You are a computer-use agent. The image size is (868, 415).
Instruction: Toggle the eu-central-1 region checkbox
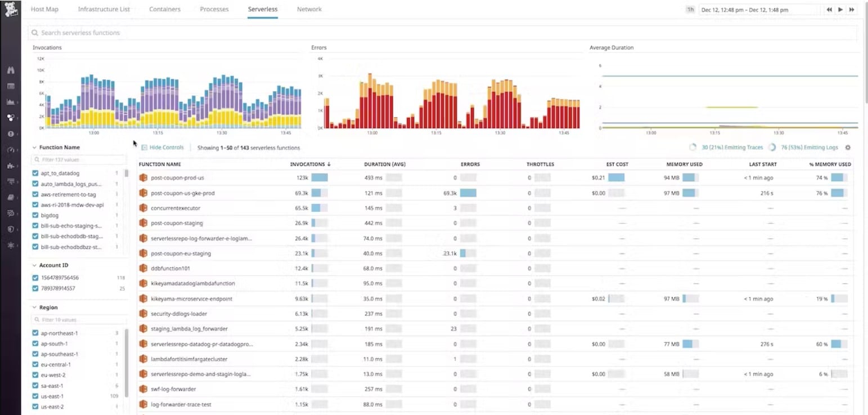click(35, 364)
